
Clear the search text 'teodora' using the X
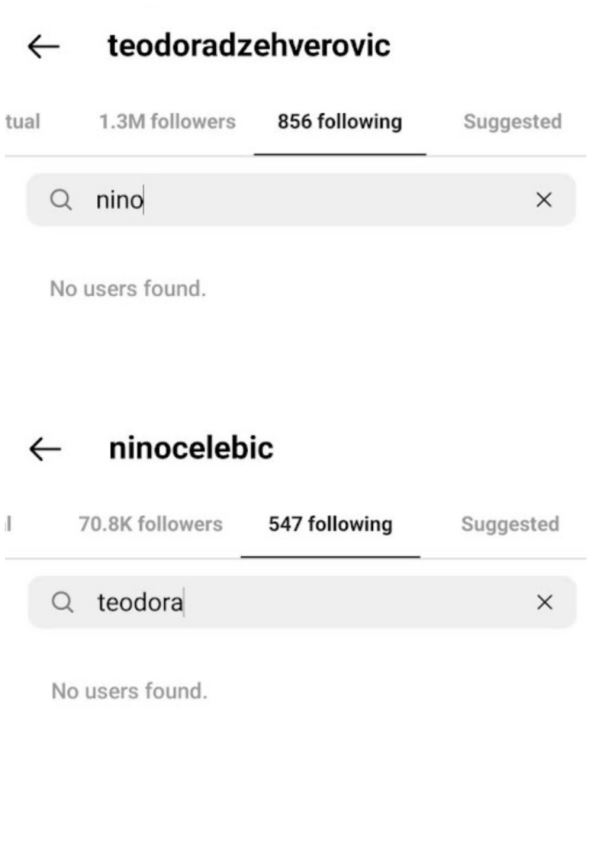click(x=544, y=602)
